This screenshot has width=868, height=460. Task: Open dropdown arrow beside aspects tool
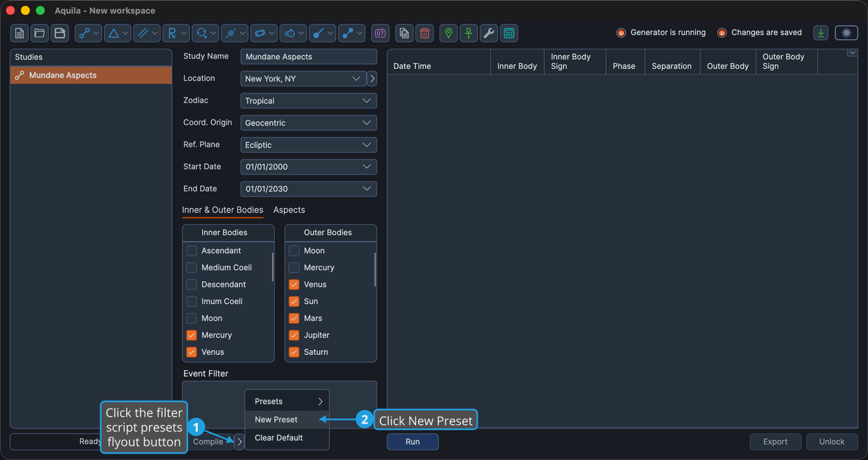click(96, 33)
